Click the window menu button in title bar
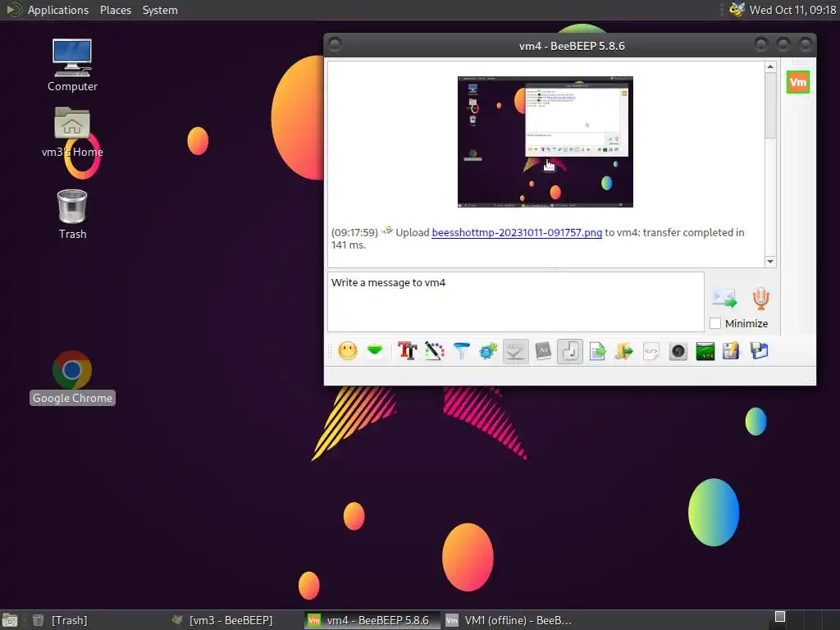The image size is (840, 630). click(335, 44)
